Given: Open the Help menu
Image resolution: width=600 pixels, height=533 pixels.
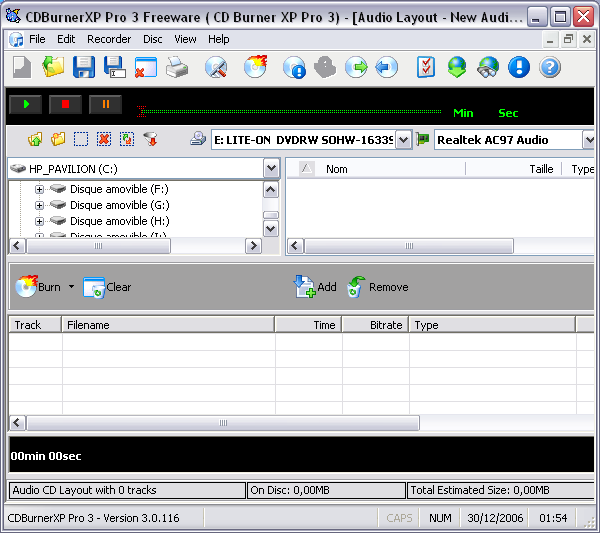Looking at the screenshot, I should (x=218, y=39).
